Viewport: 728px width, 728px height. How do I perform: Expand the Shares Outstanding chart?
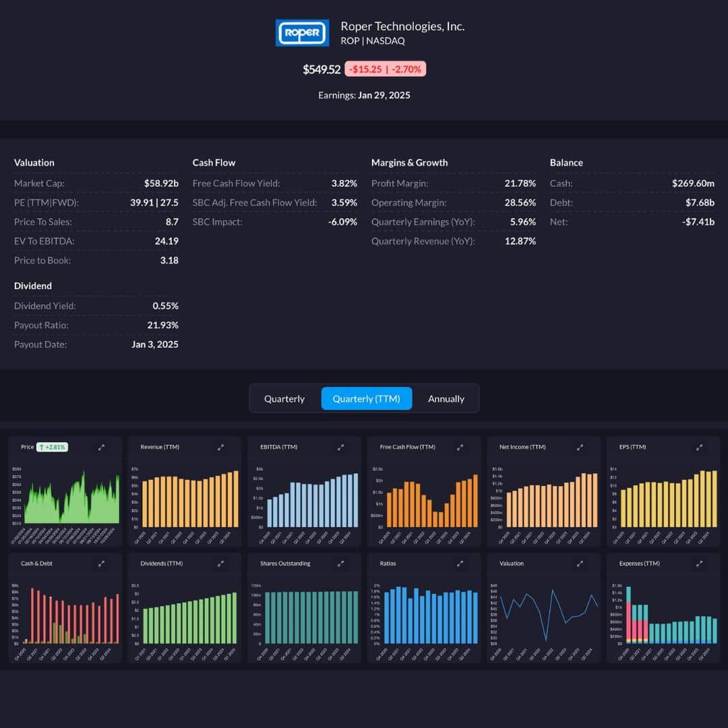(340, 564)
